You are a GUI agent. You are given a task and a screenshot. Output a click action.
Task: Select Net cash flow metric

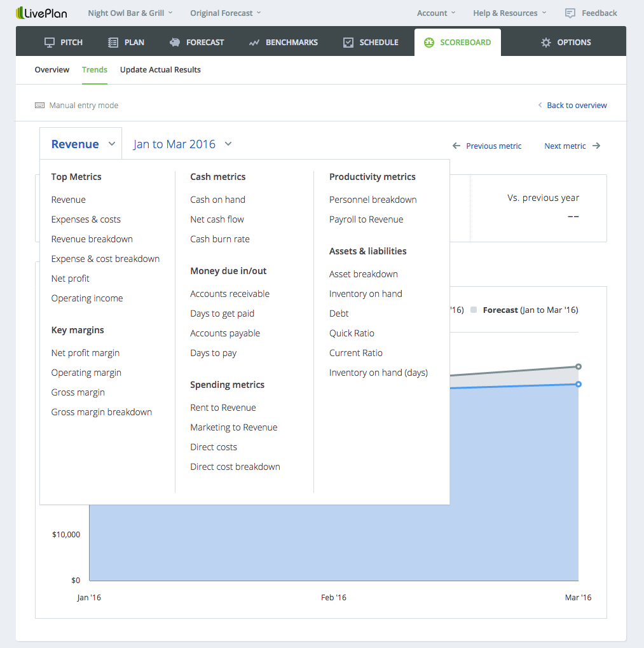(x=217, y=219)
